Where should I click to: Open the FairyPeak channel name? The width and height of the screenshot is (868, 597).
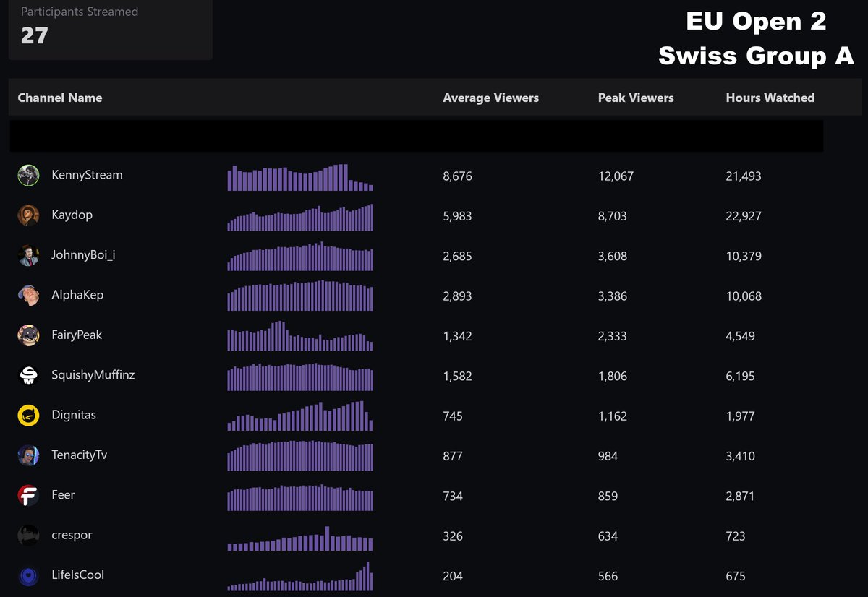77,335
